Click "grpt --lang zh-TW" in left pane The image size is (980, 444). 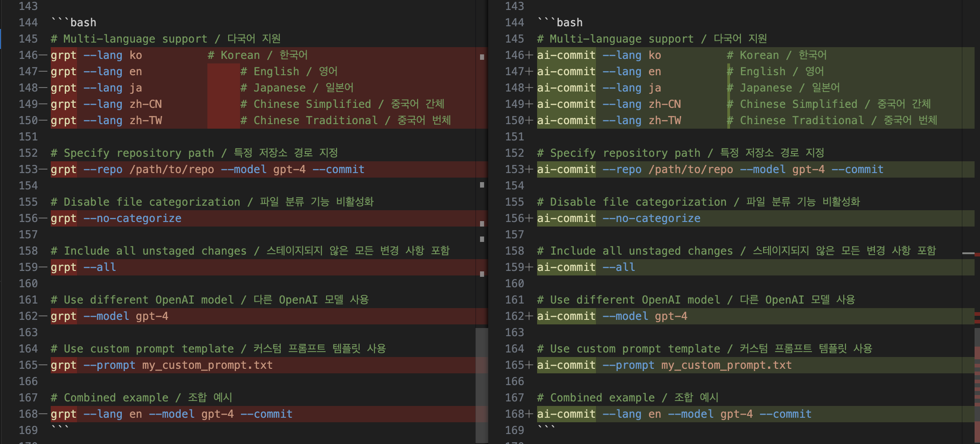(x=106, y=121)
